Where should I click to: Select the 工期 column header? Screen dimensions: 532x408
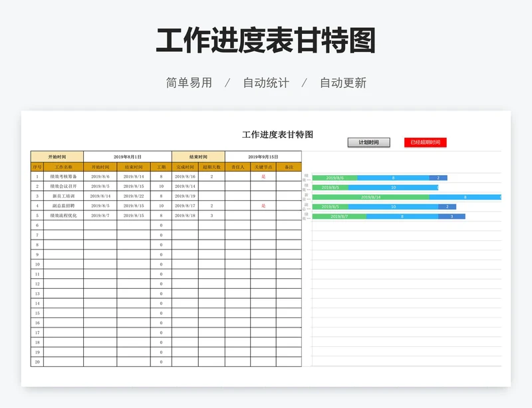coord(161,167)
